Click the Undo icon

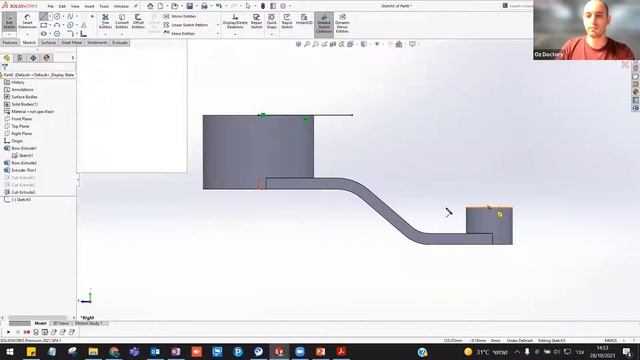[x=219, y=6]
